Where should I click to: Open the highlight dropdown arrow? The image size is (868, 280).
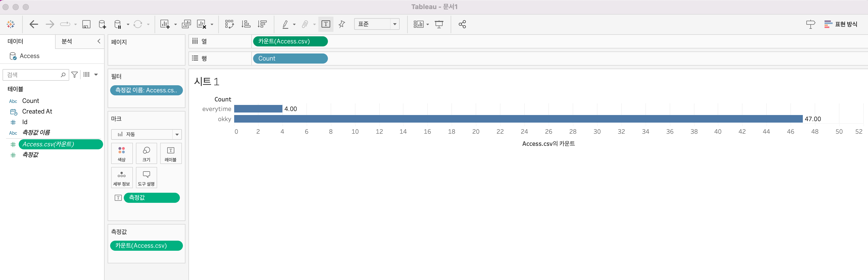pos(294,24)
